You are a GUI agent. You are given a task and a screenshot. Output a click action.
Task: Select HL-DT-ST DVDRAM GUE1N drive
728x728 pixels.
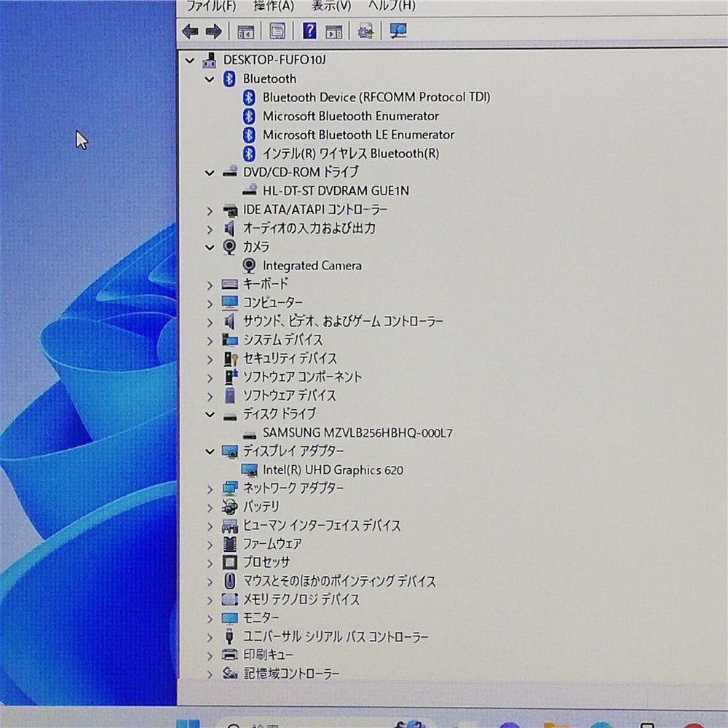coord(336,190)
